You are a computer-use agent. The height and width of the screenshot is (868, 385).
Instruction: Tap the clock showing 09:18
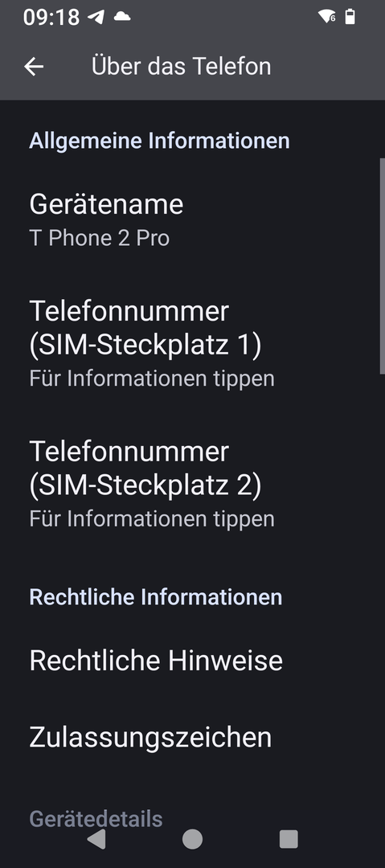click(x=51, y=17)
